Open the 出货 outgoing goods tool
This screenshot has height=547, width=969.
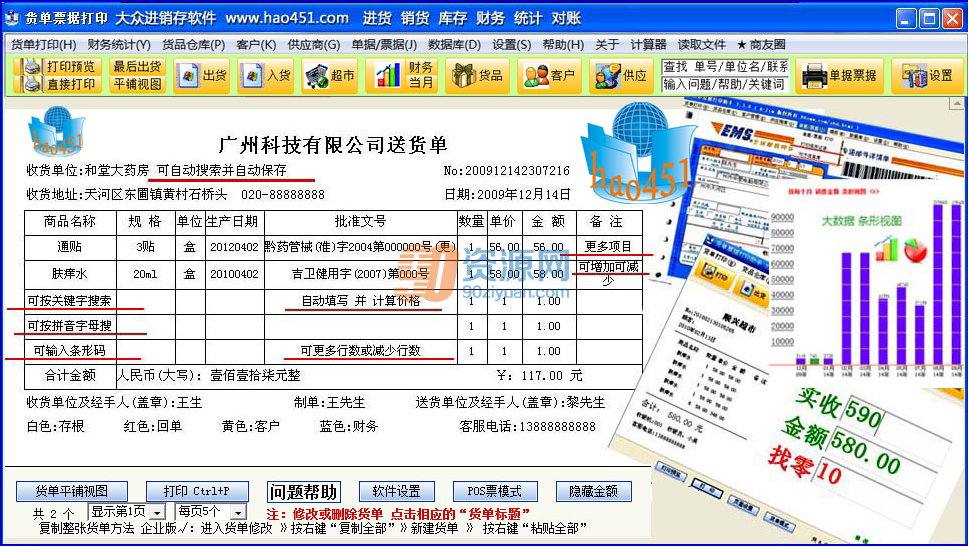pos(202,76)
